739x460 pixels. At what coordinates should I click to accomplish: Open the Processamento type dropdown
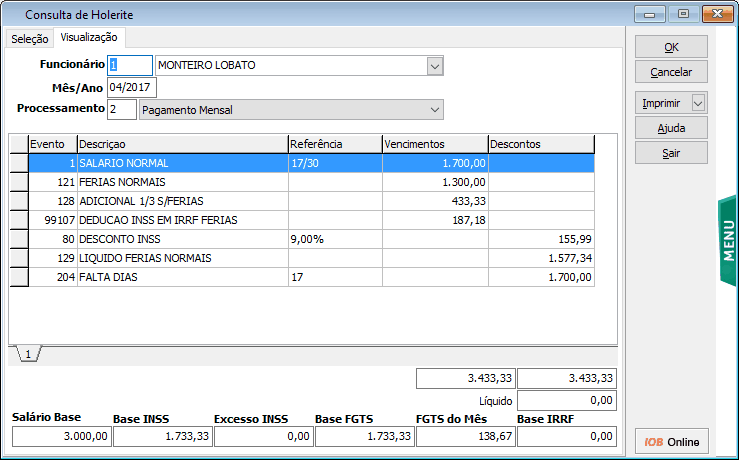point(434,109)
